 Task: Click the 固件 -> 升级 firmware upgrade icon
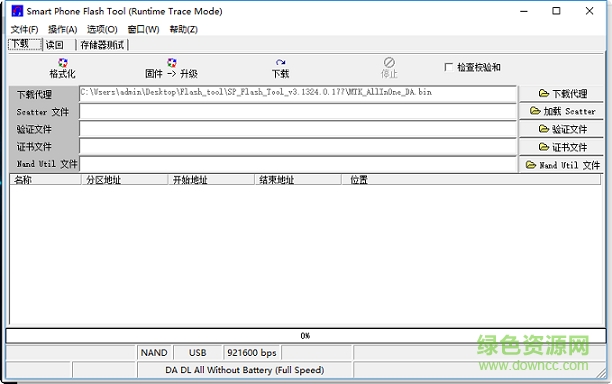click(x=172, y=63)
